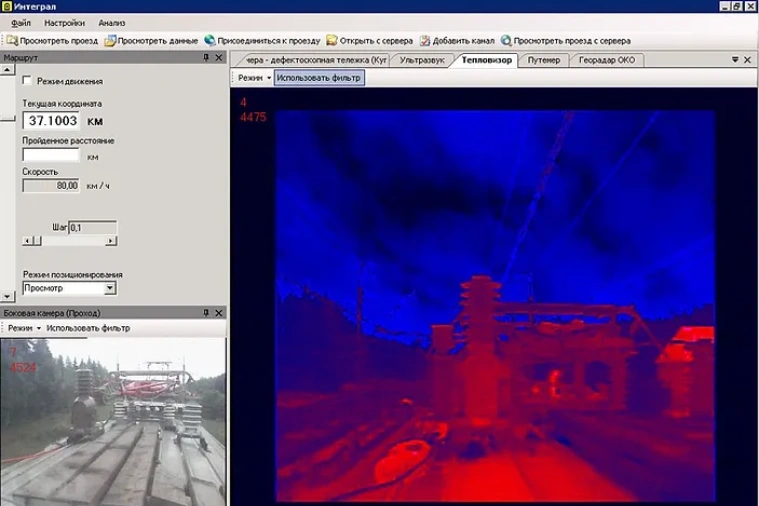
Task: Click the 'Добавить канал' toolbar icon
Action: [425, 41]
